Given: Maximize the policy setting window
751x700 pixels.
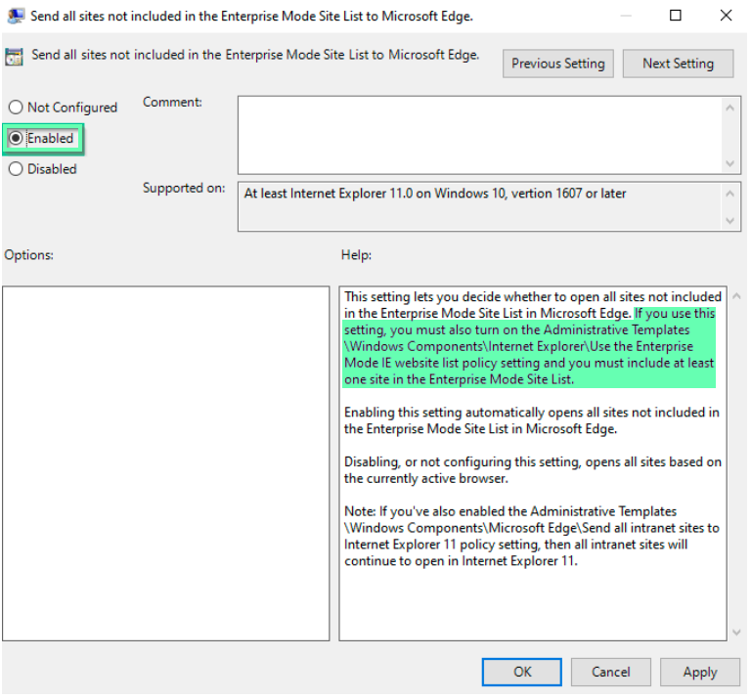Looking at the screenshot, I should tap(676, 16).
